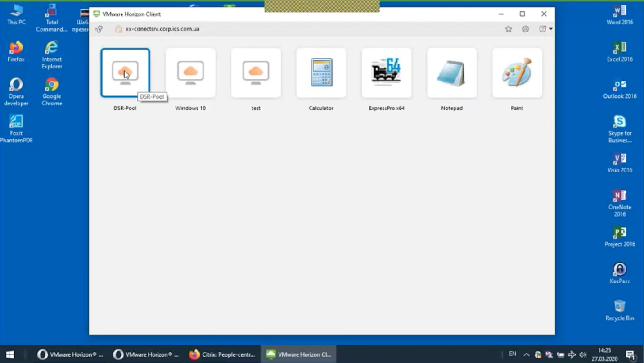Select Project 2016 desktop shortcut
This screenshot has width=644, height=363.
(x=620, y=236)
